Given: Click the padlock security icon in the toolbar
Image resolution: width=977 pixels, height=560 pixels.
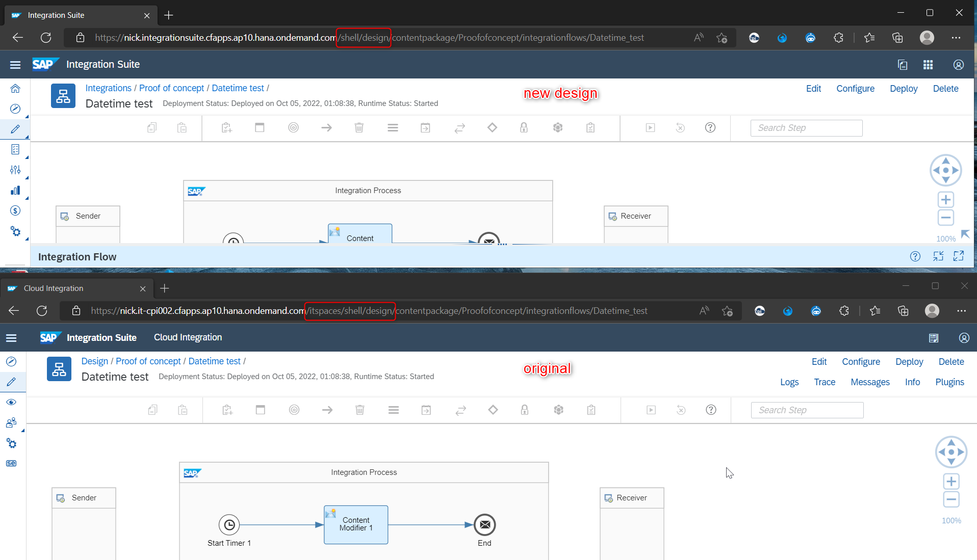Looking at the screenshot, I should point(524,128).
